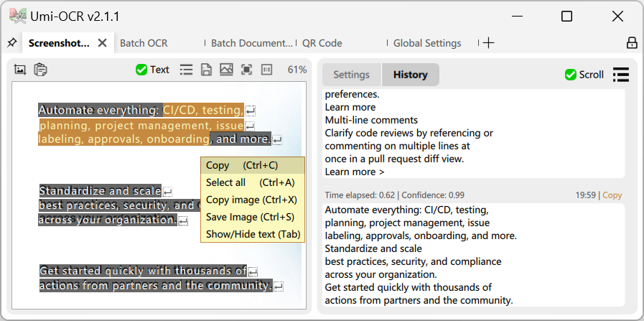This screenshot has width=644, height=321.
Task: Click 'best practices, security, and compliance' history line
Action: 413,262
